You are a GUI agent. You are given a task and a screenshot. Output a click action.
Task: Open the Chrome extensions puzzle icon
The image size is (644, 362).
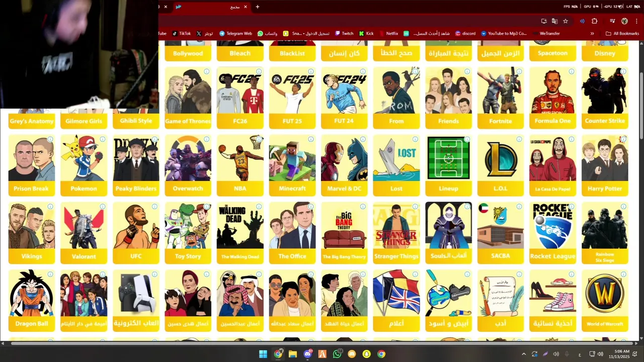click(x=595, y=21)
